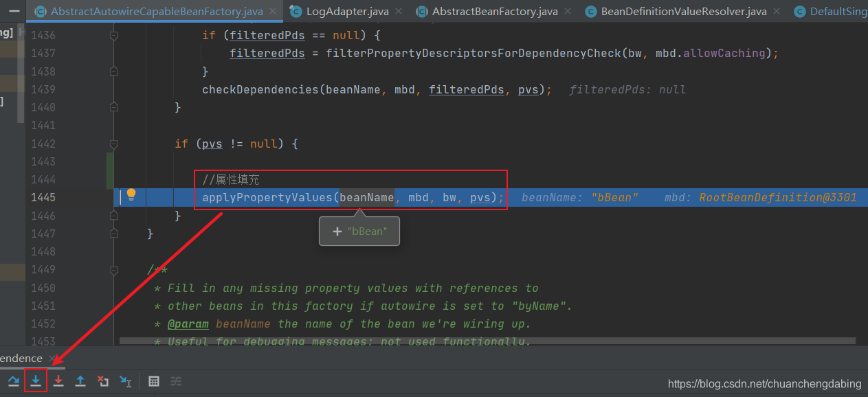Viewport: 868px width, 397px height.
Task: Close the AbstractAutowireCapableBeanFactory.java tab
Action: [x=273, y=12]
